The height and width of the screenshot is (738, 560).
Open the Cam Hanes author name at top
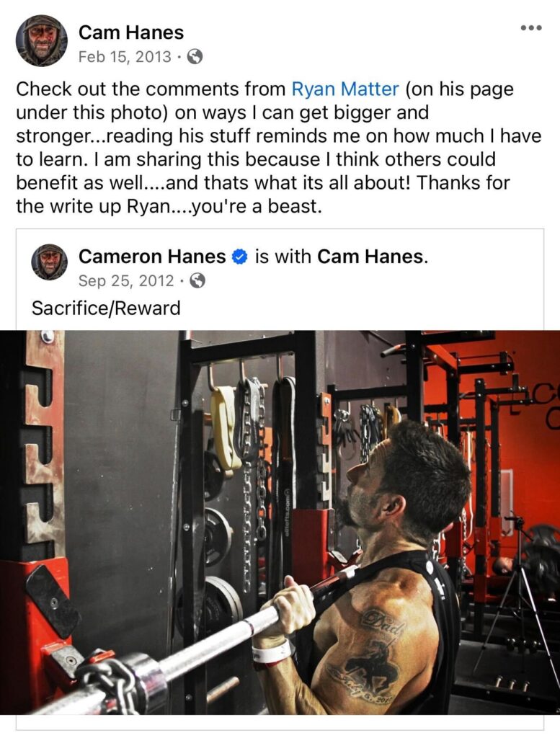tap(131, 32)
